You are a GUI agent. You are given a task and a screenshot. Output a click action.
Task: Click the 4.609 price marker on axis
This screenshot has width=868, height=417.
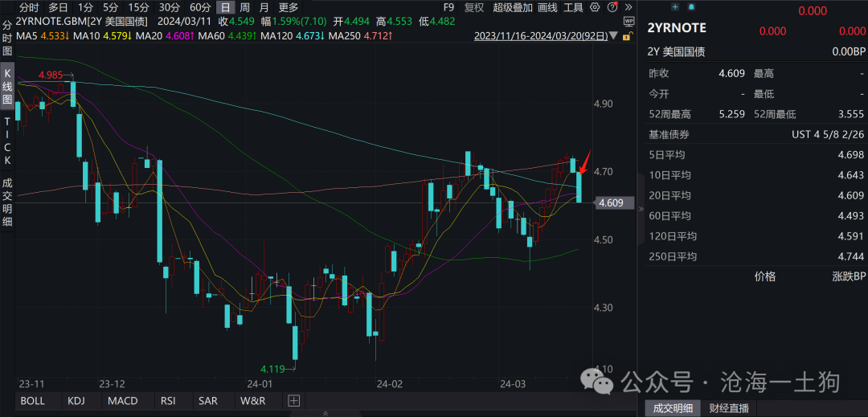click(x=612, y=203)
